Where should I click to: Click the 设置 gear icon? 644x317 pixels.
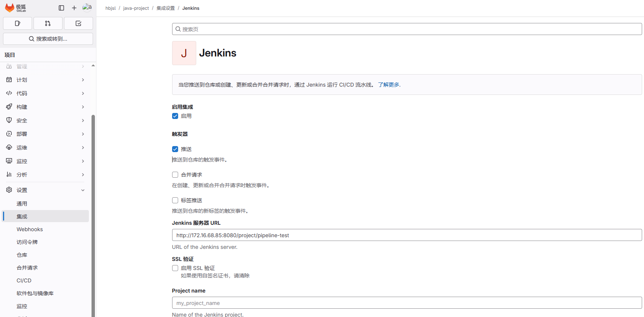click(x=9, y=190)
